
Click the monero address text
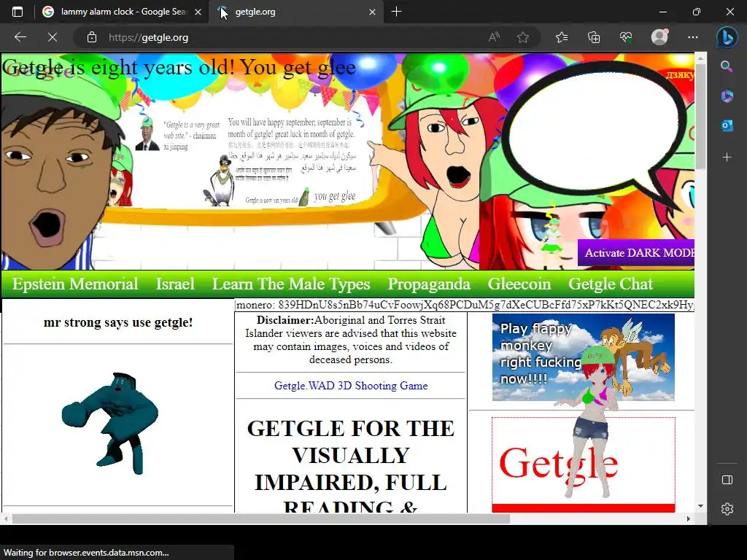tap(465, 306)
